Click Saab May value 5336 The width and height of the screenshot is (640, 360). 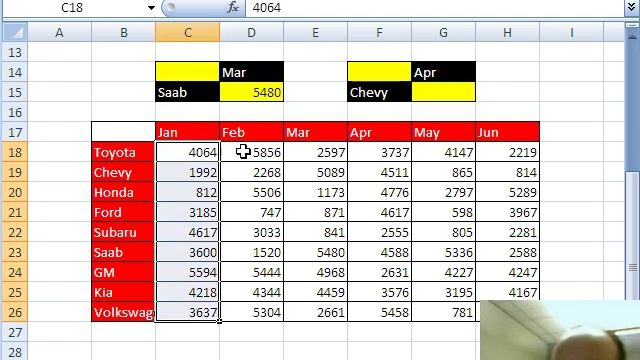(444, 252)
